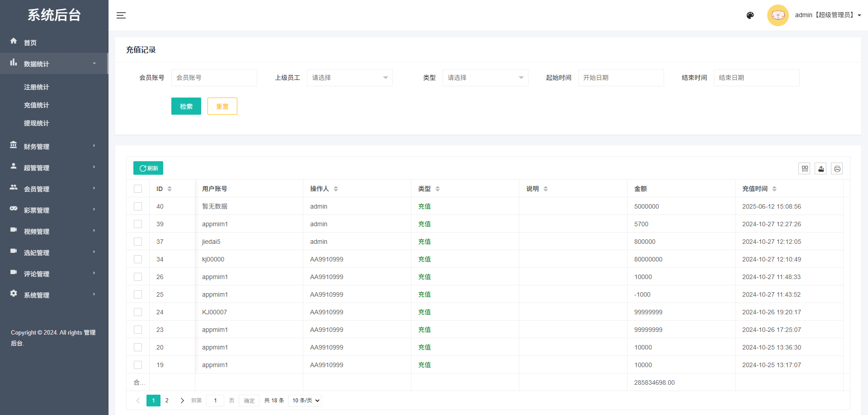Click the theme palette icon in header

point(750,15)
